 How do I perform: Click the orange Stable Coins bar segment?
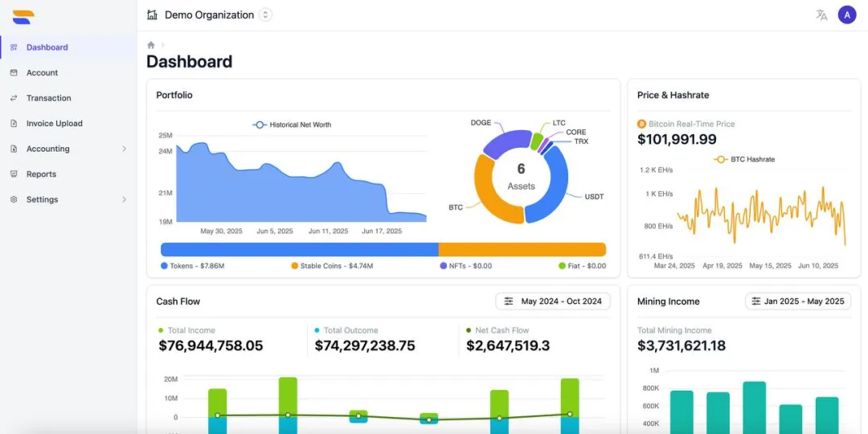[522, 250]
